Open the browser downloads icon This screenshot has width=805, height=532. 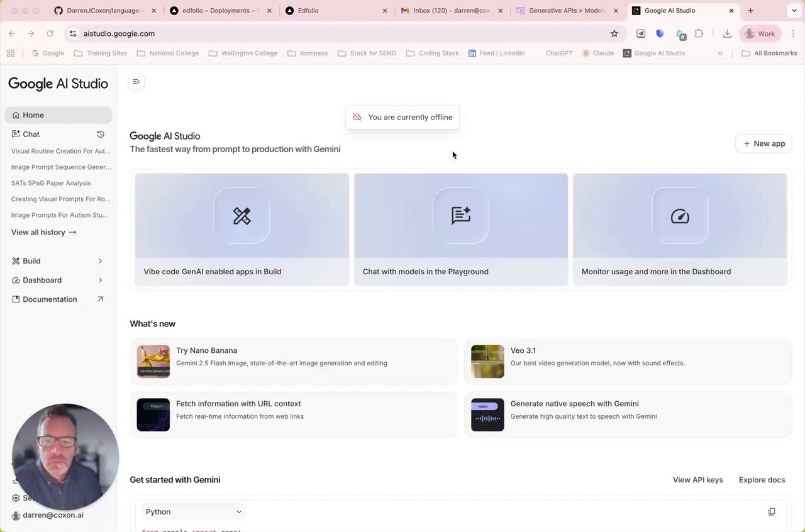click(727, 33)
